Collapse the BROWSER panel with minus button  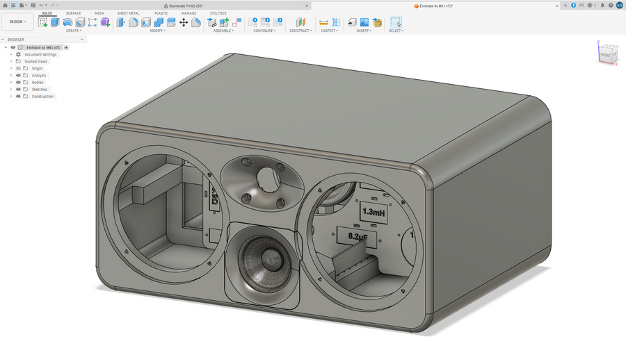[82, 40]
